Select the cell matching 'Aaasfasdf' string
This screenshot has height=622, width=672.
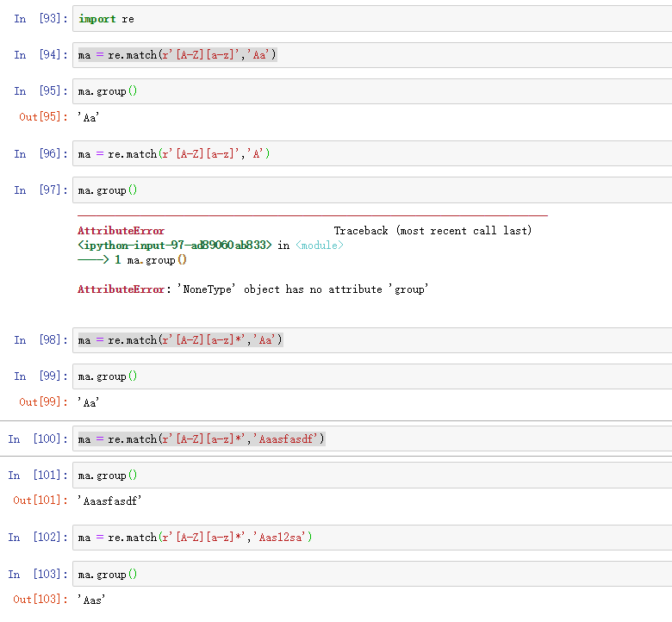point(370,439)
